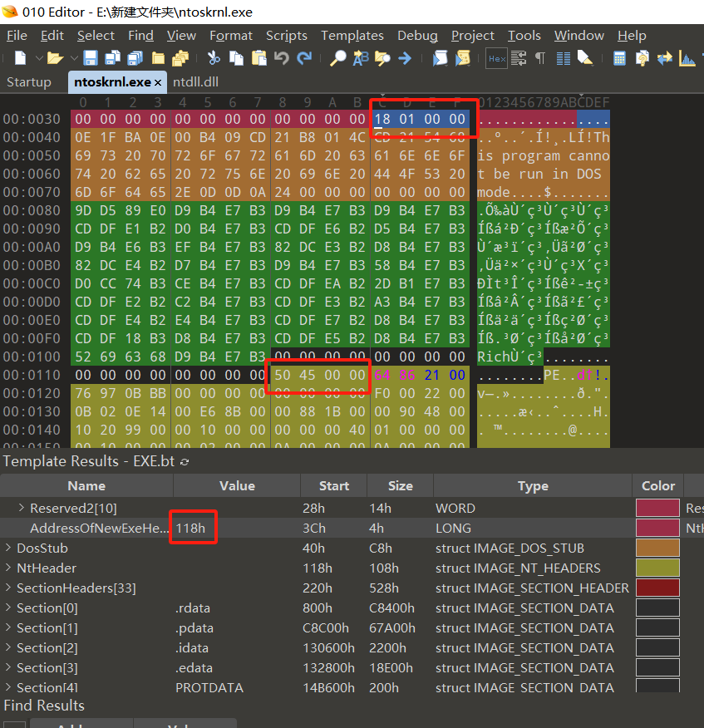This screenshot has height=728, width=704.
Task: Click the 118h value of AddressOfNewExeHeader
Action: (x=190, y=528)
